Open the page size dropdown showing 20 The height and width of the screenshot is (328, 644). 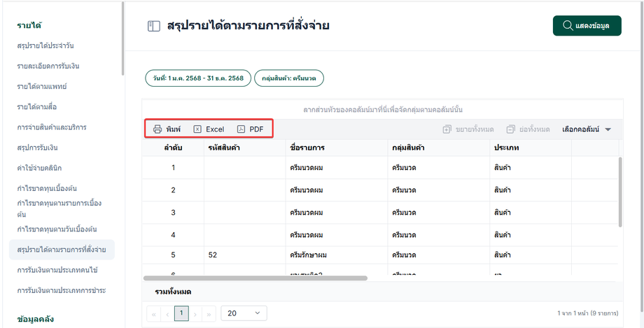point(244,313)
